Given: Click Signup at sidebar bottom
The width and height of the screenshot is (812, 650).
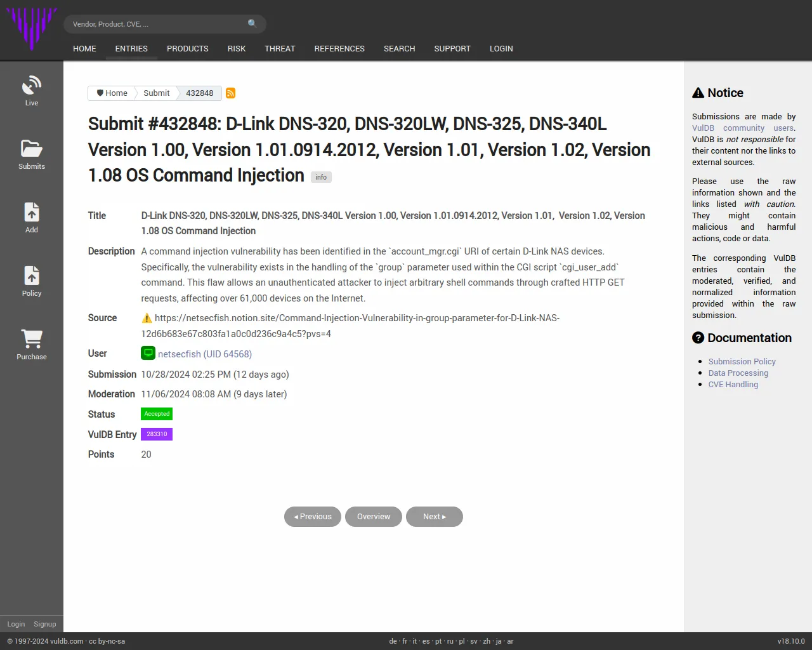Looking at the screenshot, I should point(45,624).
